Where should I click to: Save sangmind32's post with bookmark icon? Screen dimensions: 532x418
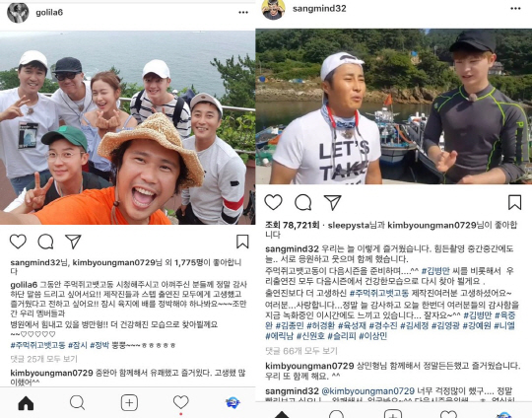[x=514, y=202]
